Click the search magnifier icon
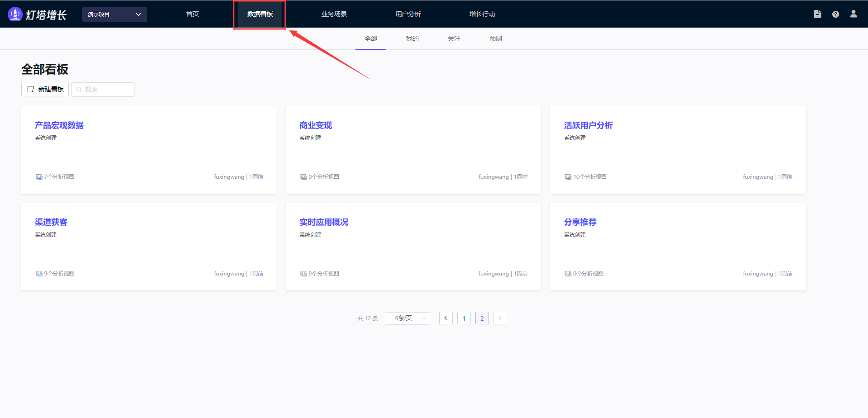 click(79, 90)
